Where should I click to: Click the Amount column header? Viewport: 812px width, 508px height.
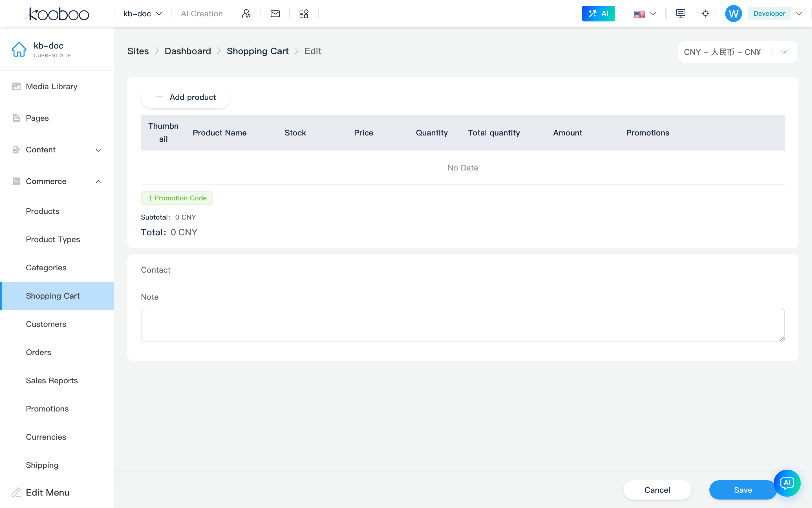pyautogui.click(x=567, y=133)
